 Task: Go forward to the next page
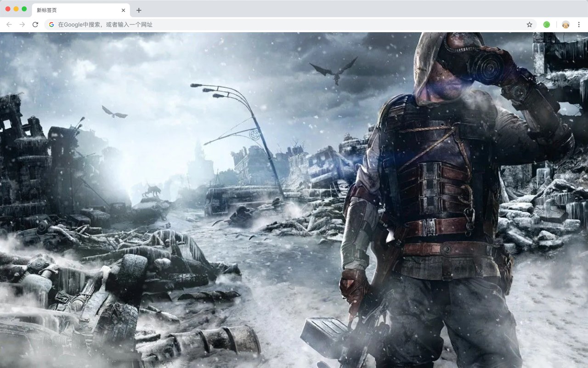tap(22, 24)
